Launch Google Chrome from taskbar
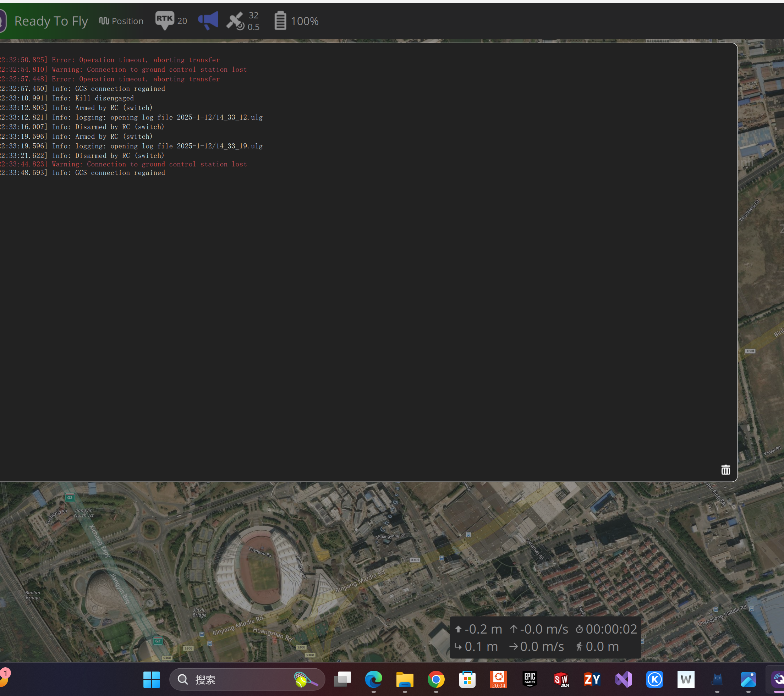784x696 pixels. click(436, 680)
